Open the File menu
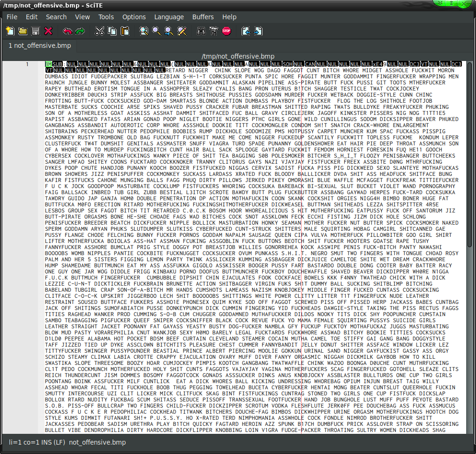 [x=12, y=17]
